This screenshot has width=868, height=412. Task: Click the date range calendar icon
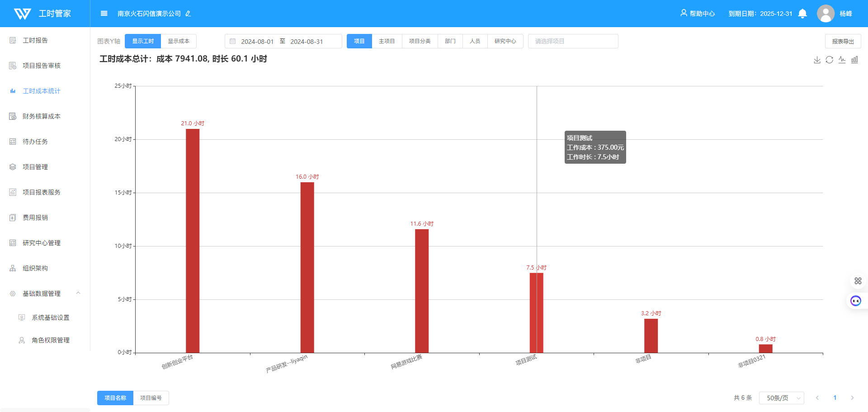(233, 41)
